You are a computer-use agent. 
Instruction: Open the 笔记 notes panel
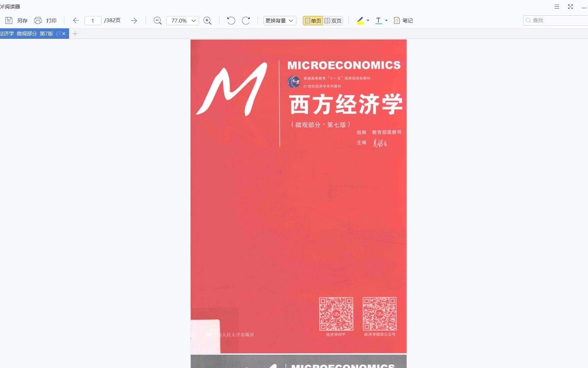(x=403, y=20)
